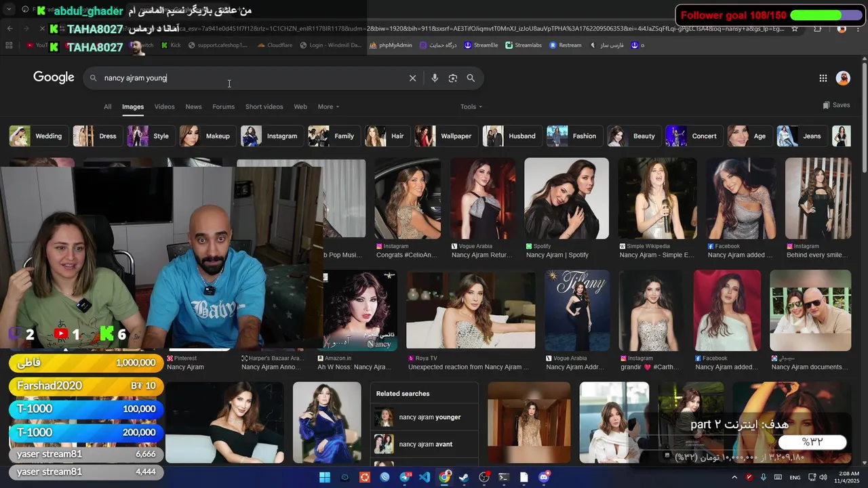This screenshot has height=488, width=868.
Task: Click the magnifier search submit icon
Action: coord(471,78)
